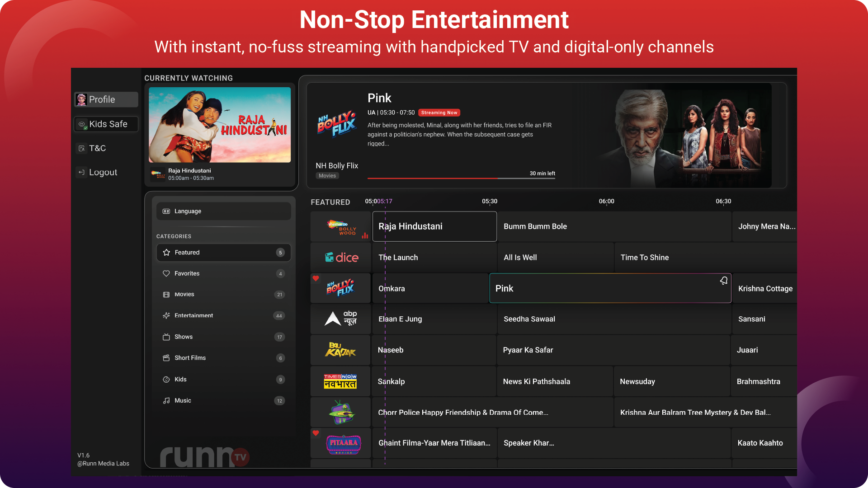
Task: Click the Movies tag under NH Bolly Flix
Action: [x=327, y=176]
